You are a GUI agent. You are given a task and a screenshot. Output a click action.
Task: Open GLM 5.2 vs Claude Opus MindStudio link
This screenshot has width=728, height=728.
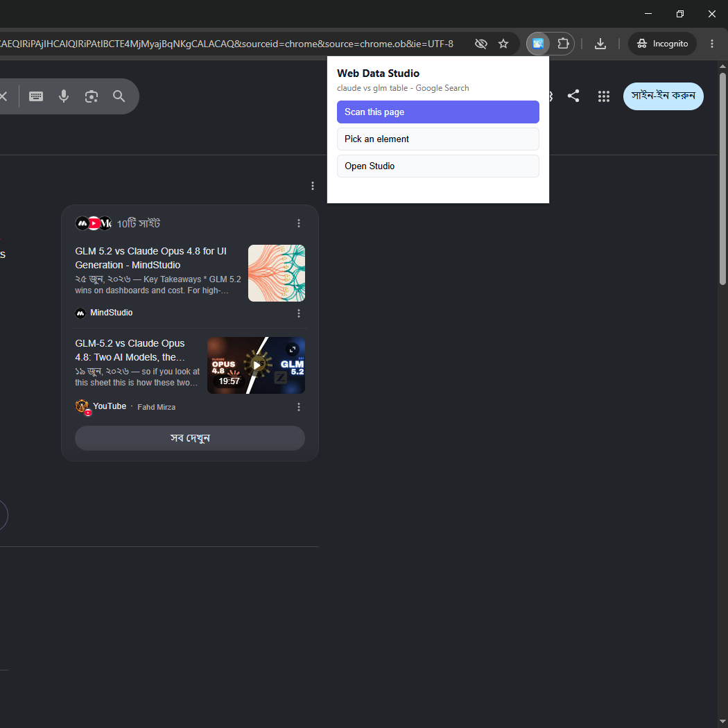(151, 258)
